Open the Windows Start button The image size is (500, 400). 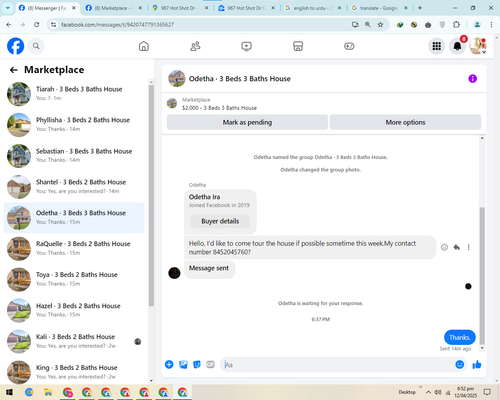click(x=9, y=392)
